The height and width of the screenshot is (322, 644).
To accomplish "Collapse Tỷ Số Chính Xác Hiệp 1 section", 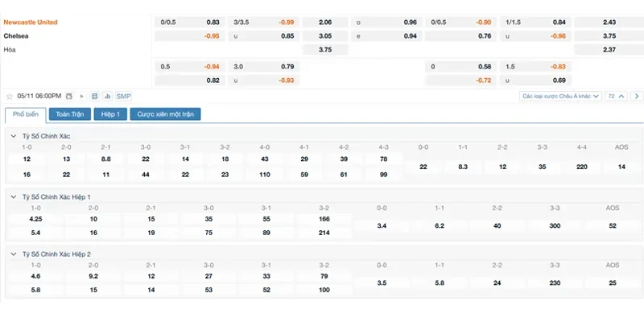I will [14, 196].
